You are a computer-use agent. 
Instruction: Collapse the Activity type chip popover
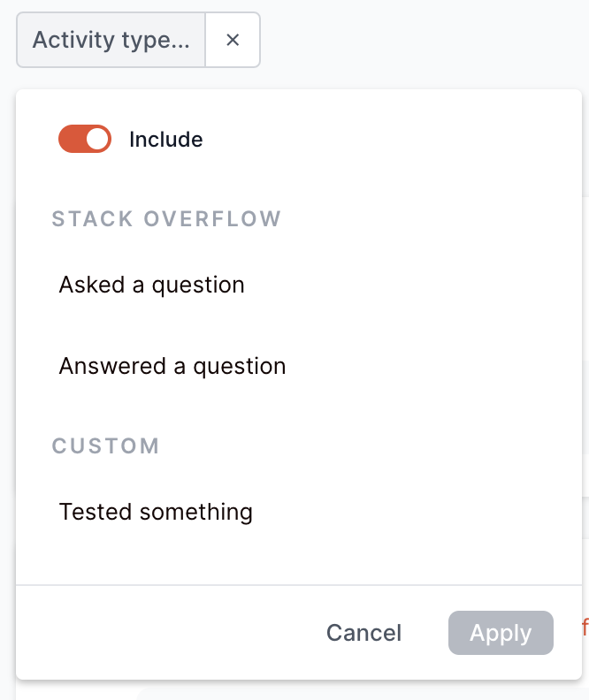coord(111,40)
